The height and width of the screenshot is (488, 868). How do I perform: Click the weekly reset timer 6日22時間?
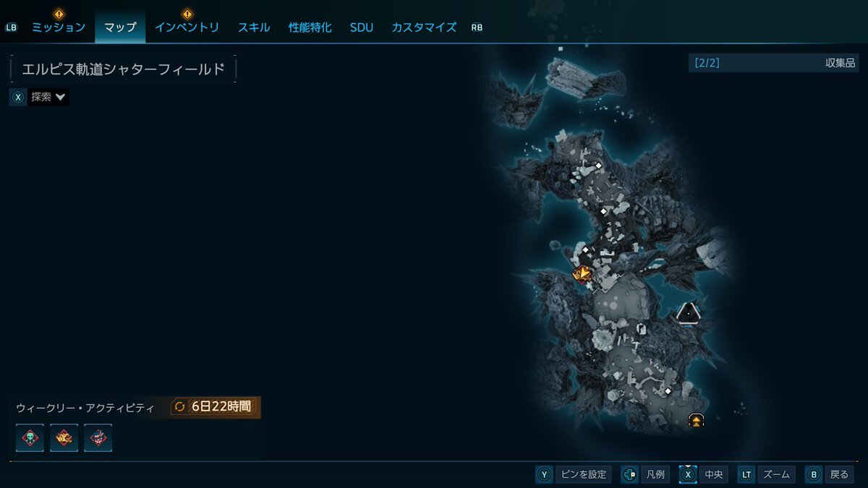215,407
